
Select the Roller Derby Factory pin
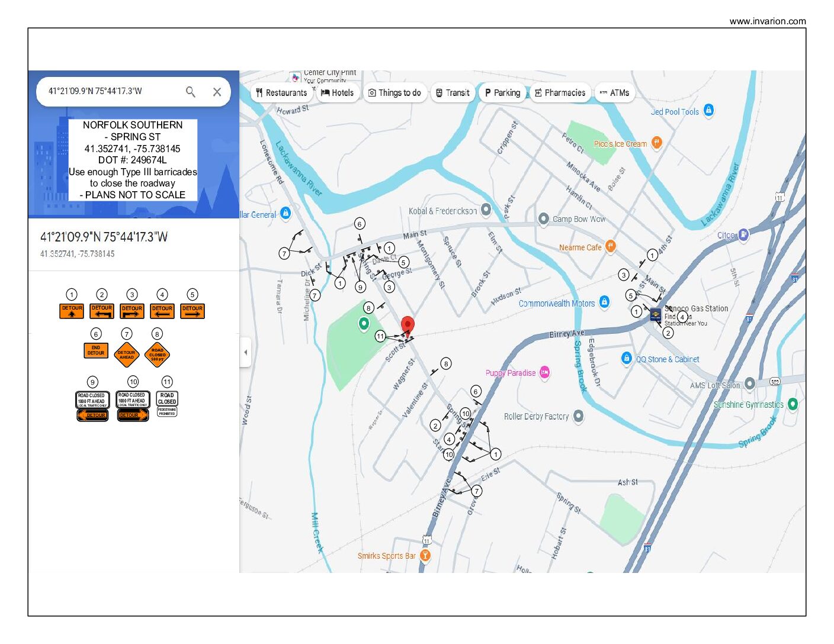pyautogui.click(x=578, y=416)
